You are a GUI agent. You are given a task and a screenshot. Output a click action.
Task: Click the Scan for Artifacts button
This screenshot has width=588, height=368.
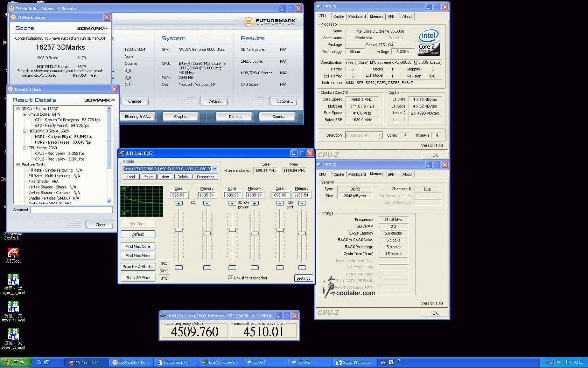pyautogui.click(x=138, y=267)
